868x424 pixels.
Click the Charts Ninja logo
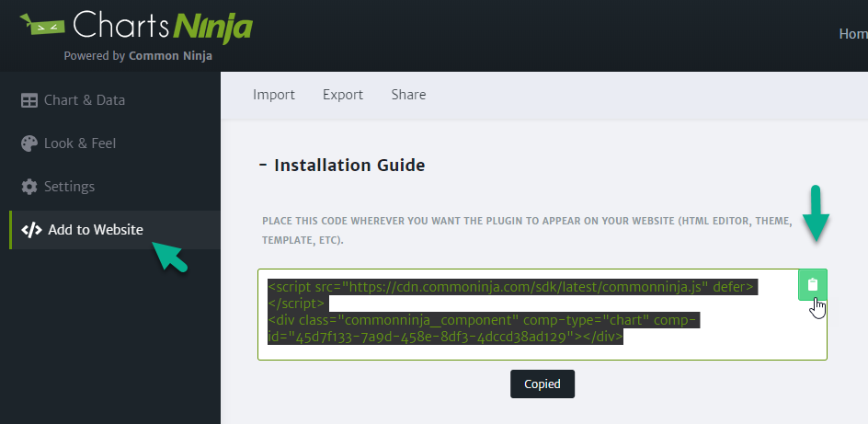pos(136,27)
